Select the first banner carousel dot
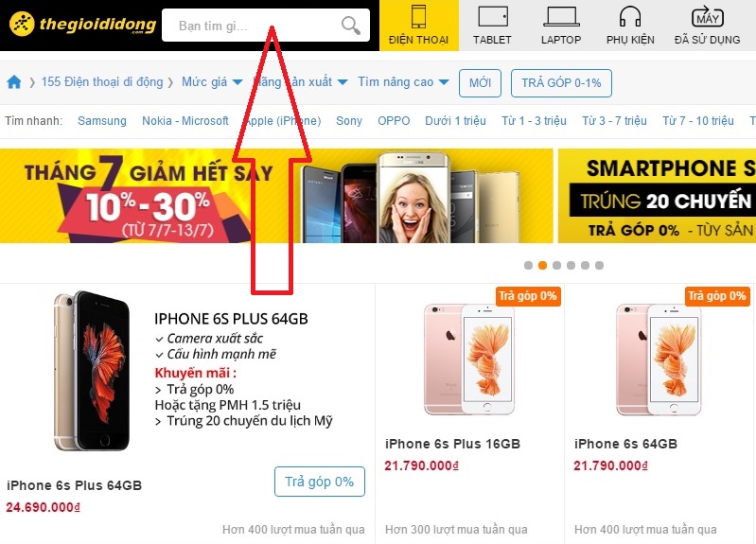The height and width of the screenshot is (544, 756). point(528,265)
